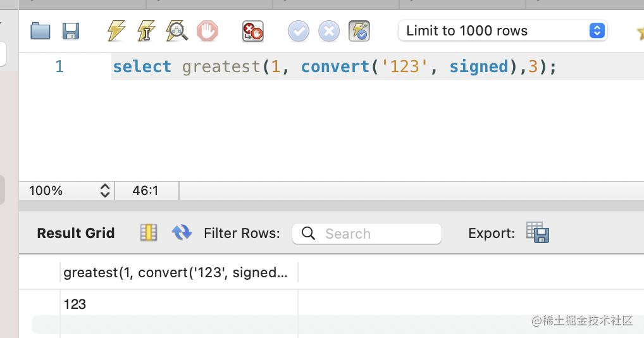Toggle the auto-commit mode button
Image resolution: width=644 pixels, height=338 pixels.
(x=359, y=30)
